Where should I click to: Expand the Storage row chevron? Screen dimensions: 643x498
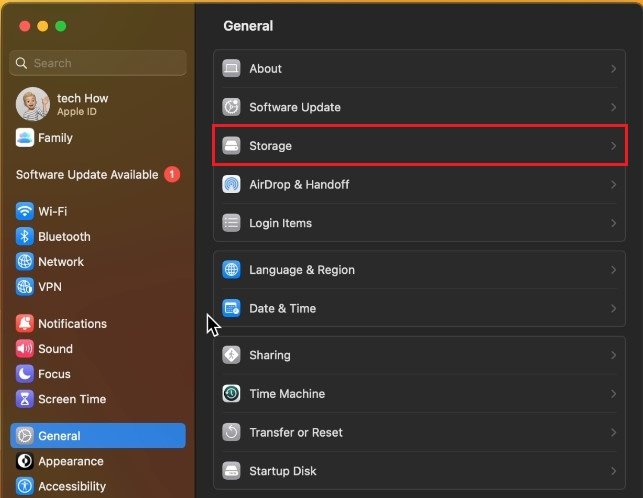pos(613,146)
